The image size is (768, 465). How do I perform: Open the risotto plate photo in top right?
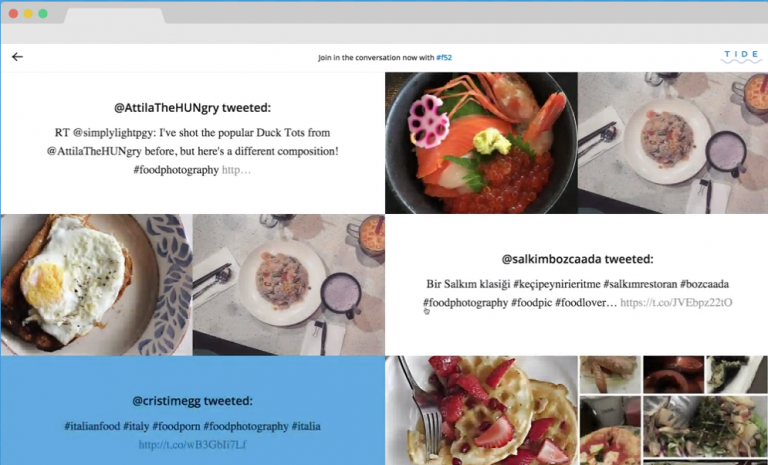click(x=673, y=143)
